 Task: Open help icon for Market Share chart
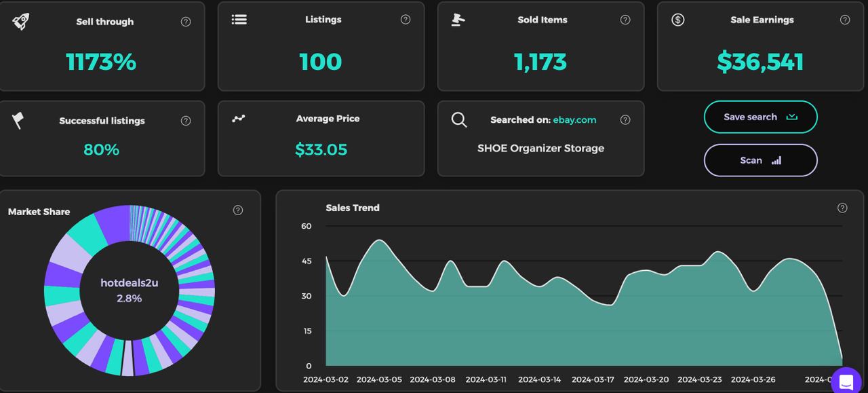tap(238, 210)
